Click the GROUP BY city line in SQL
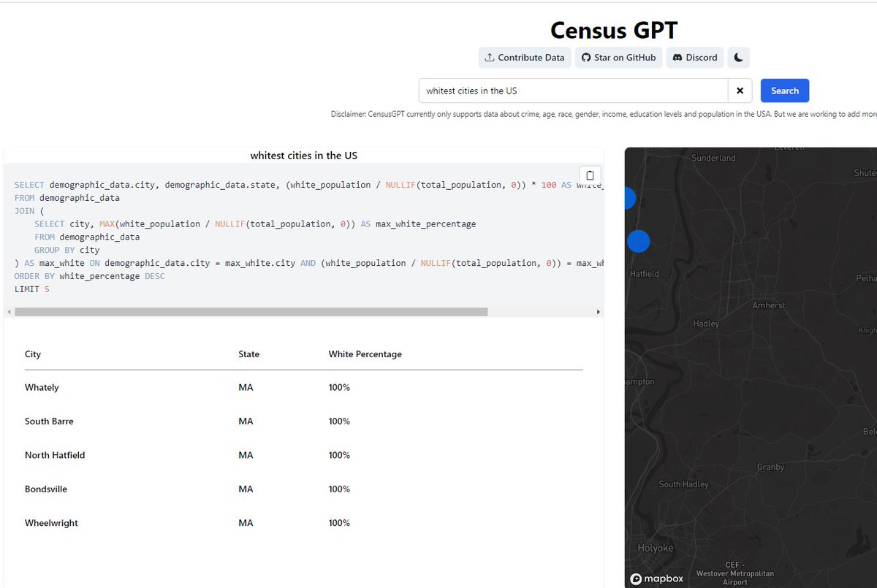877x588 pixels. tap(67, 251)
